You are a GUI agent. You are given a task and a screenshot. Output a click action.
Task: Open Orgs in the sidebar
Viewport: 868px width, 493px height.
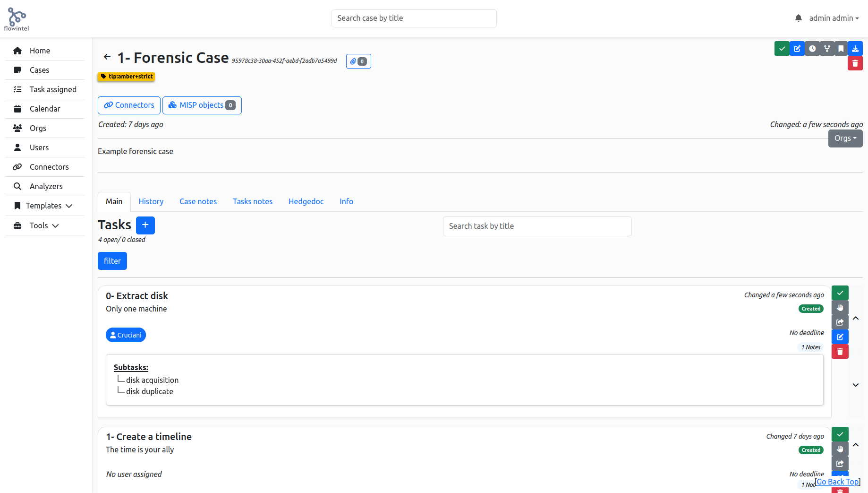click(x=45, y=128)
